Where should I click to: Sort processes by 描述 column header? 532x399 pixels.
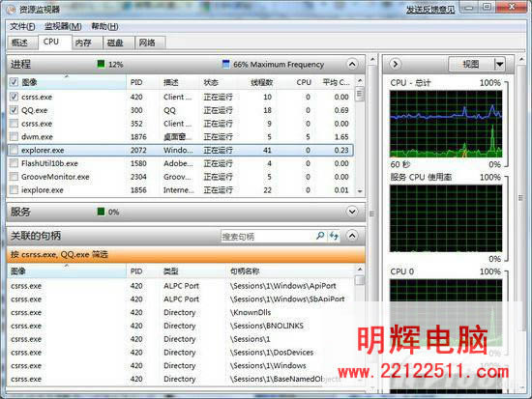(x=179, y=82)
